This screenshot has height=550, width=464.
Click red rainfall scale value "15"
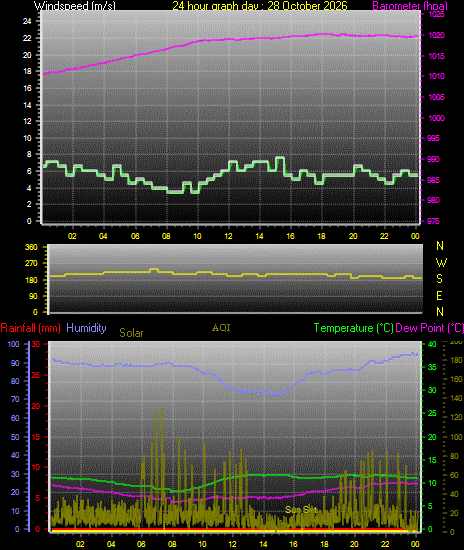(x=35, y=437)
